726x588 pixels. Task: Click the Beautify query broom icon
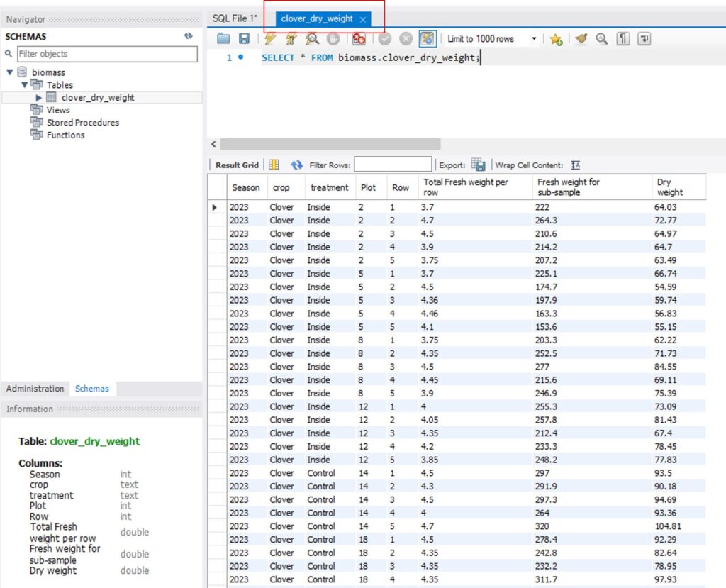point(581,39)
